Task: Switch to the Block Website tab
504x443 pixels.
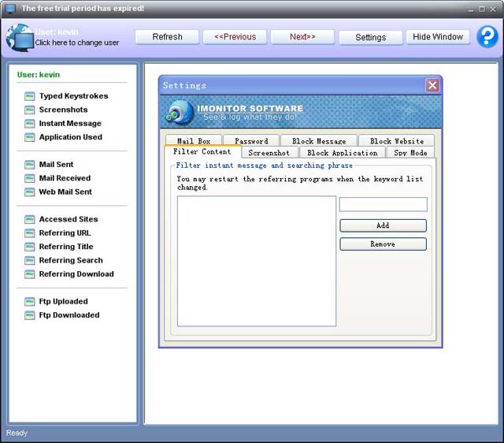Action: [397, 141]
